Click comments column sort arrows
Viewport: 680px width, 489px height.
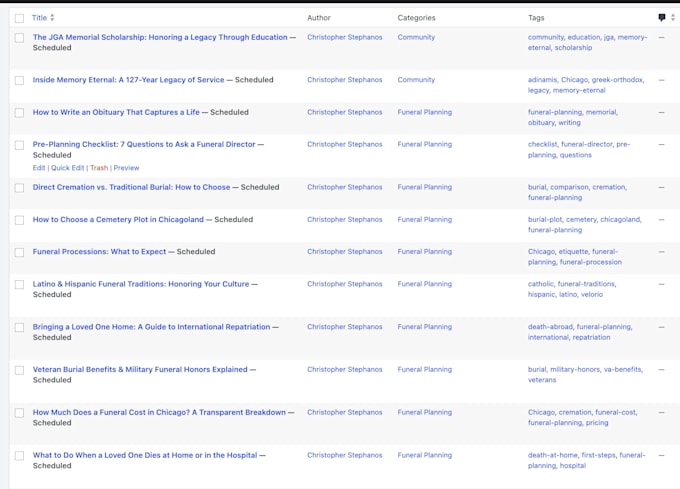pos(673,17)
